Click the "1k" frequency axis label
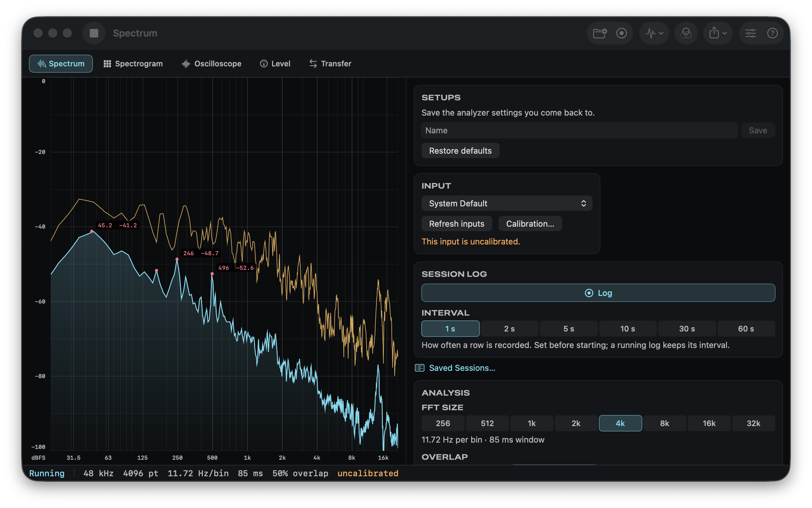The width and height of the screenshot is (812, 508). click(247, 458)
